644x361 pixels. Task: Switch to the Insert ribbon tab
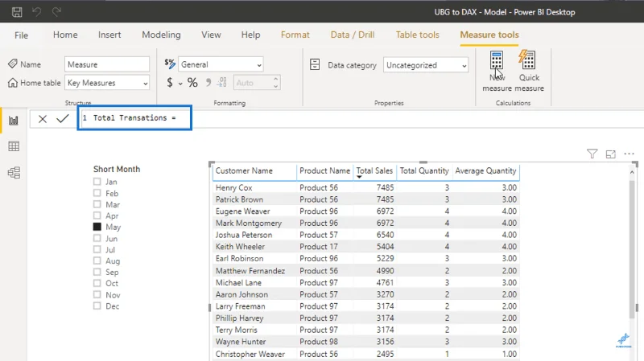point(109,35)
